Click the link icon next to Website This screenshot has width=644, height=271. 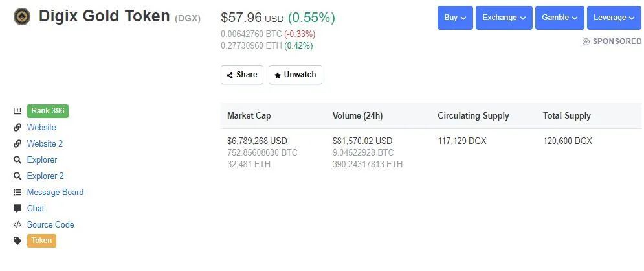coord(17,128)
